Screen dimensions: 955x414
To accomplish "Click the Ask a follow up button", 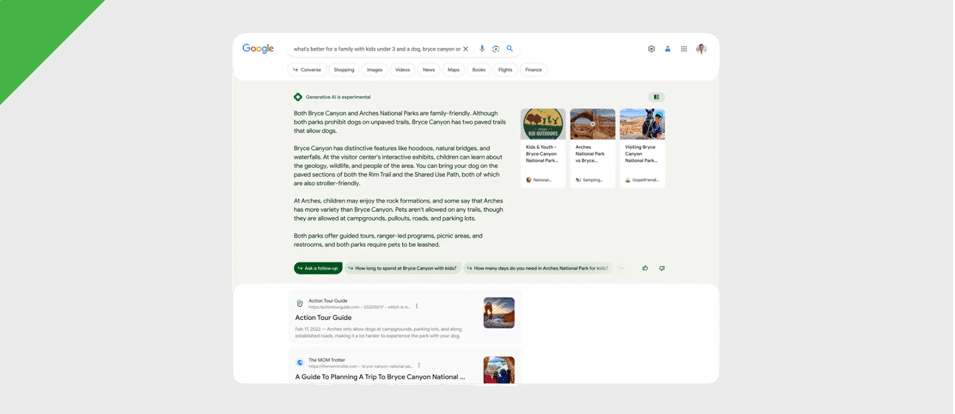I will 318,268.
